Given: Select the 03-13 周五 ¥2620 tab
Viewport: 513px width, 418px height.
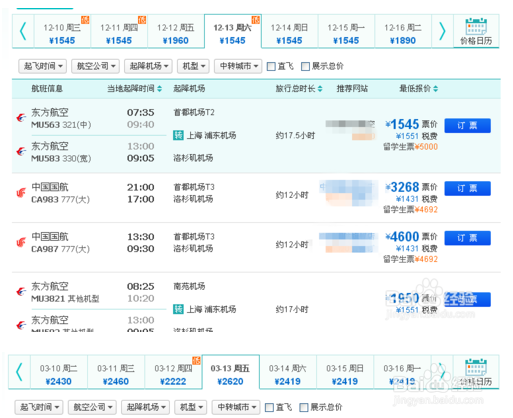Looking at the screenshot, I should 230,372.
